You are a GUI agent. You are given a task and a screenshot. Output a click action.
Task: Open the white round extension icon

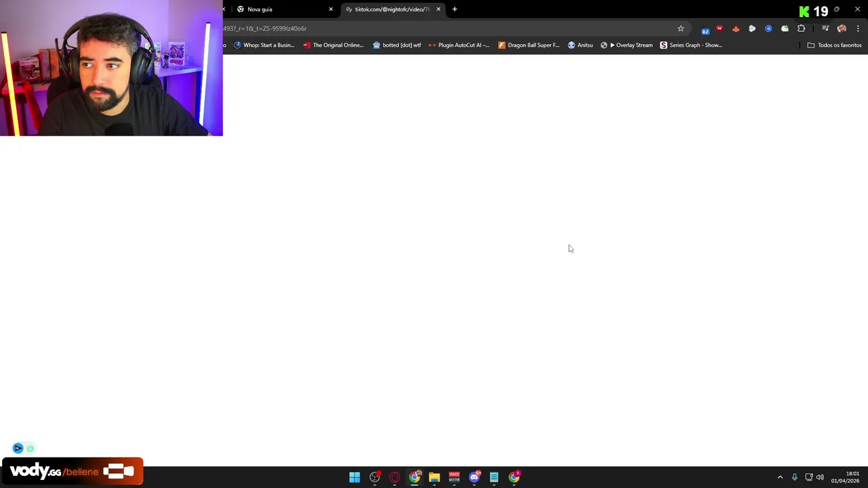tap(752, 28)
